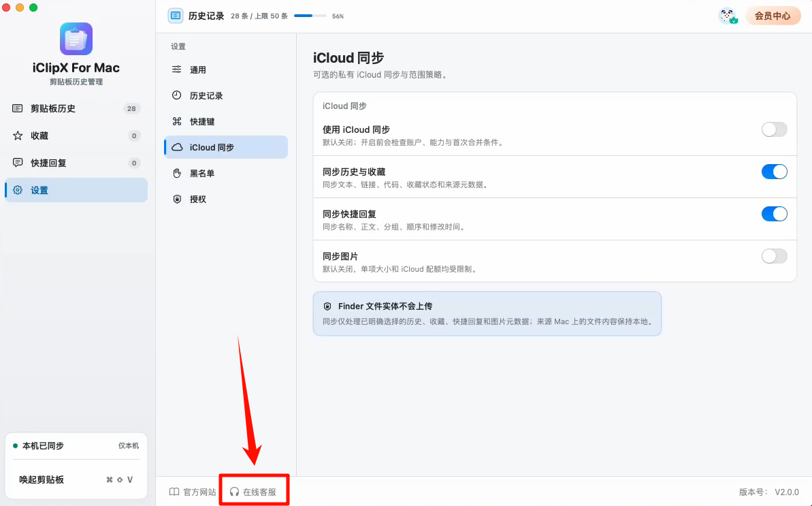Enable the 使用 iCloud 同步 switch
The height and width of the screenshot is (506, 812).
click(x=774, y=129)
